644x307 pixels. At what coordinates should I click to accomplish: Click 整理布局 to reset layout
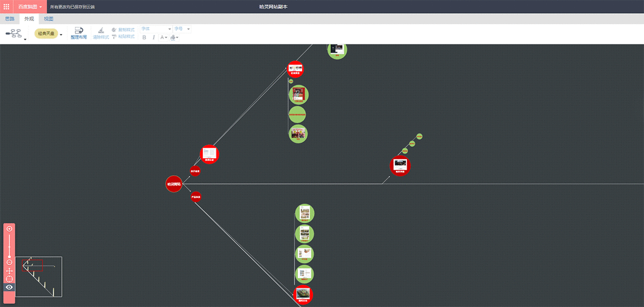(x=79, y=33)
